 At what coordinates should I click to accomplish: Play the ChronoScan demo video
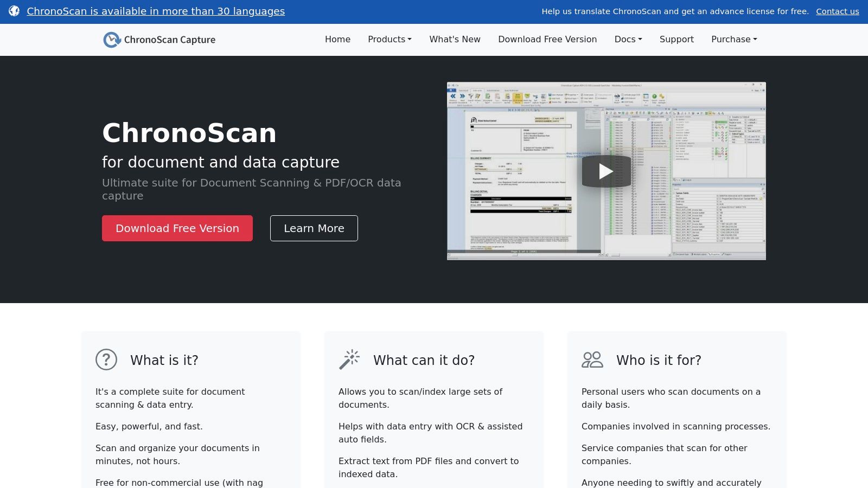coord(606,171)
